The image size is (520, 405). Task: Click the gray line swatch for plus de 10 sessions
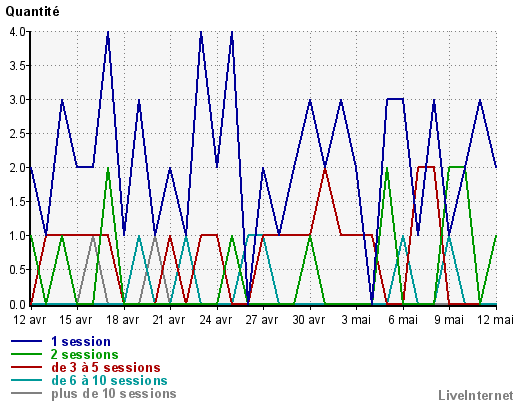[27, 393]
